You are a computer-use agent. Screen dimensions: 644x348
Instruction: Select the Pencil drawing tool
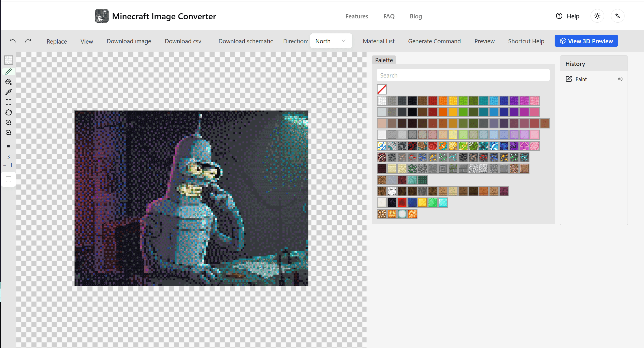point(8,72)
